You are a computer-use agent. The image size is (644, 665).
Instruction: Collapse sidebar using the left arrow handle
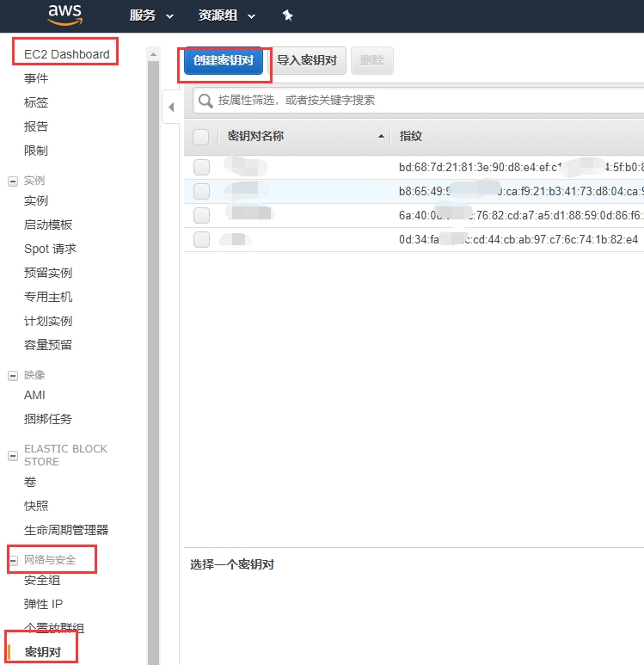click(x=170, y=107)
